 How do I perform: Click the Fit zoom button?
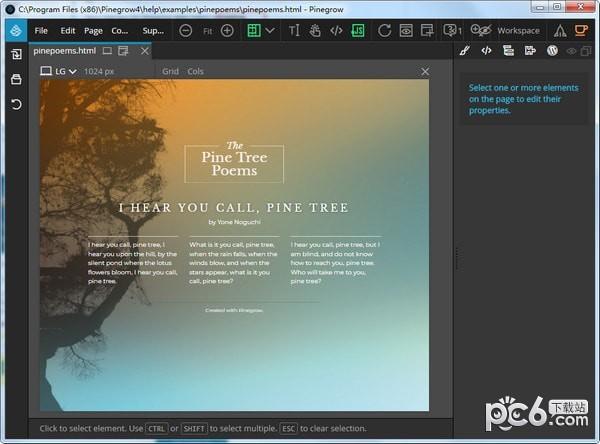point(207,30)
